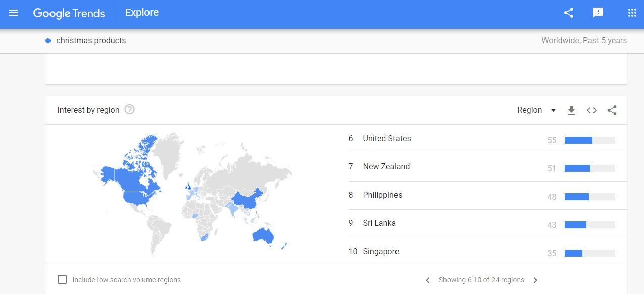Go to next page of regions
The height and width of the screenshot is (294, 644).
point(535,280)
